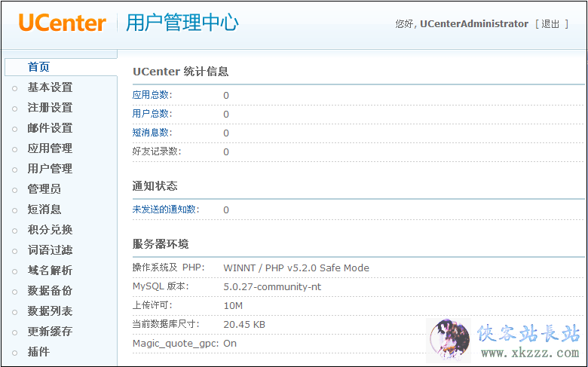Open 注册设置 in the sidebar

pyautogui.click(x=50, y=108)
